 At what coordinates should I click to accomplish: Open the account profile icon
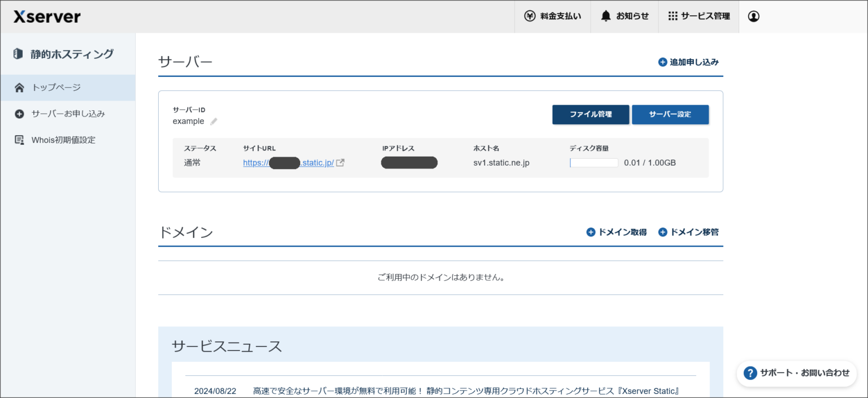click(x=753, y=16)
